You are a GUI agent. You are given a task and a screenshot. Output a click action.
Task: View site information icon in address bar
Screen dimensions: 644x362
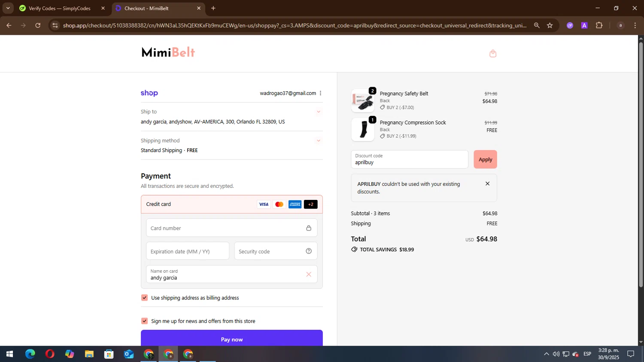(x=55, y=25)
